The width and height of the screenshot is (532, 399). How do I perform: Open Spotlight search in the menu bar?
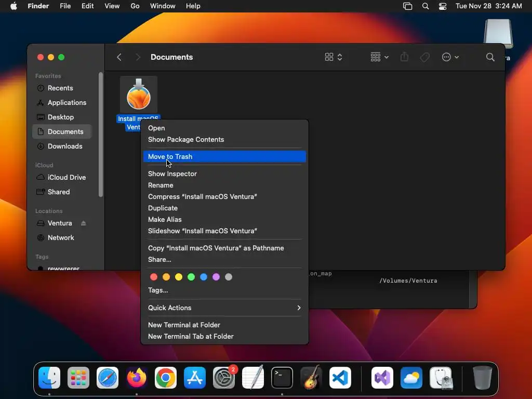coord(425,6)
